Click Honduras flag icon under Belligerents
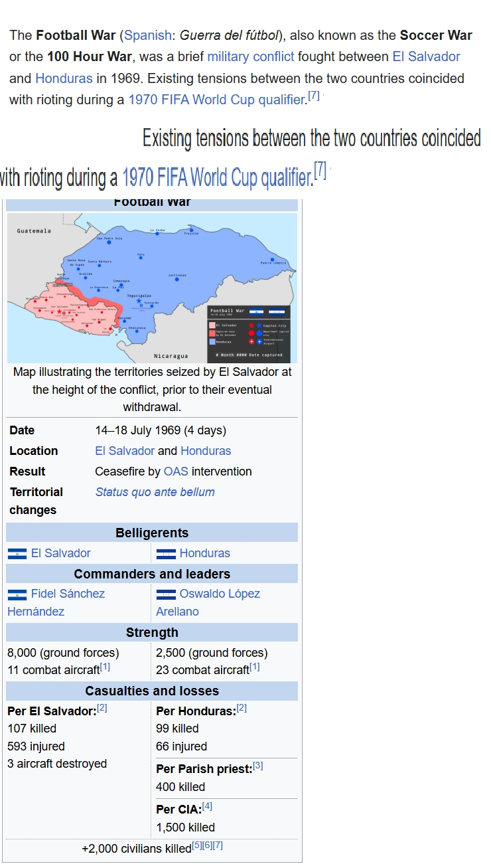491x868 pixels. click(166, 554)
